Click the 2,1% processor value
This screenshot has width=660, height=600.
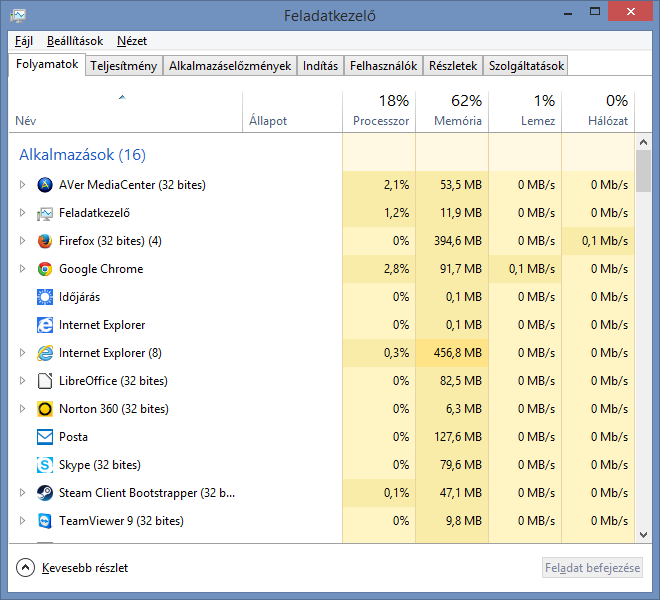coord(396,185)
